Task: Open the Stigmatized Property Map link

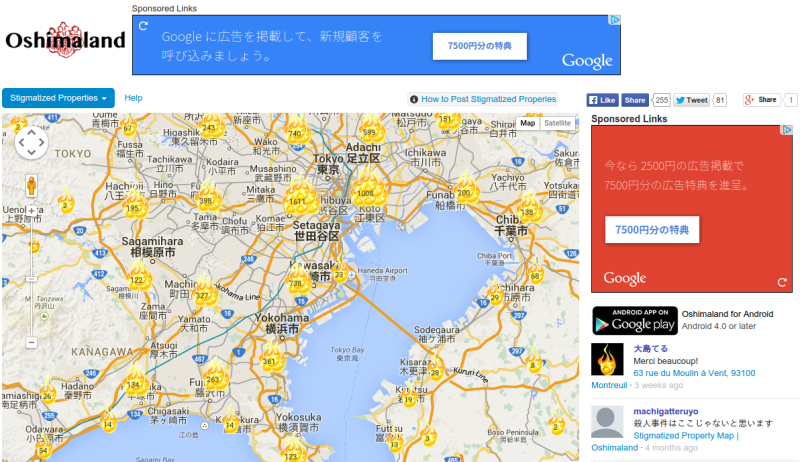Action: click(686, 435)
